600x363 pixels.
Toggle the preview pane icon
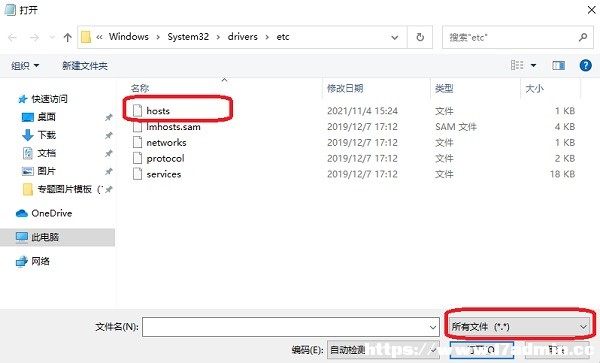tap(558, 66)
